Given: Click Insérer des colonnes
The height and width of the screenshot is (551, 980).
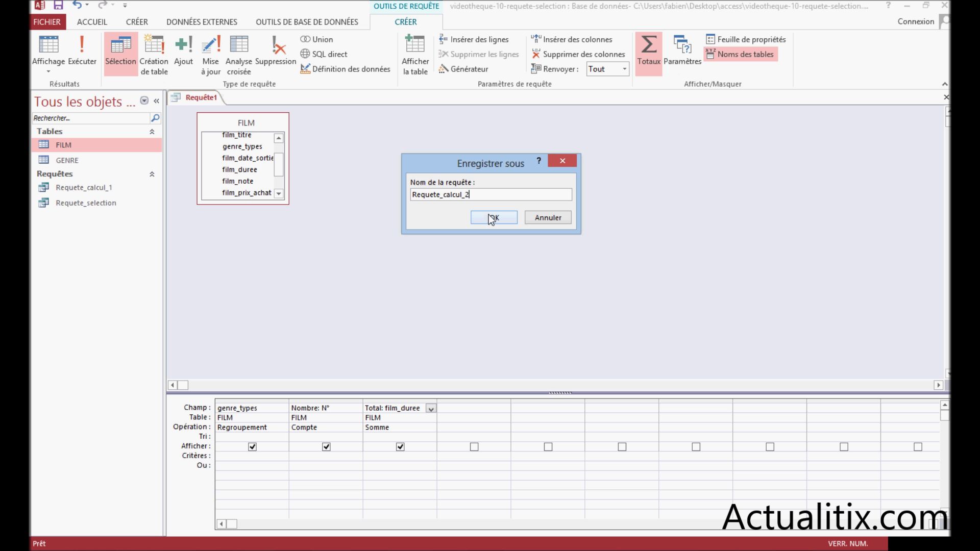Looking at the screenshot, I should coord(572,39).
